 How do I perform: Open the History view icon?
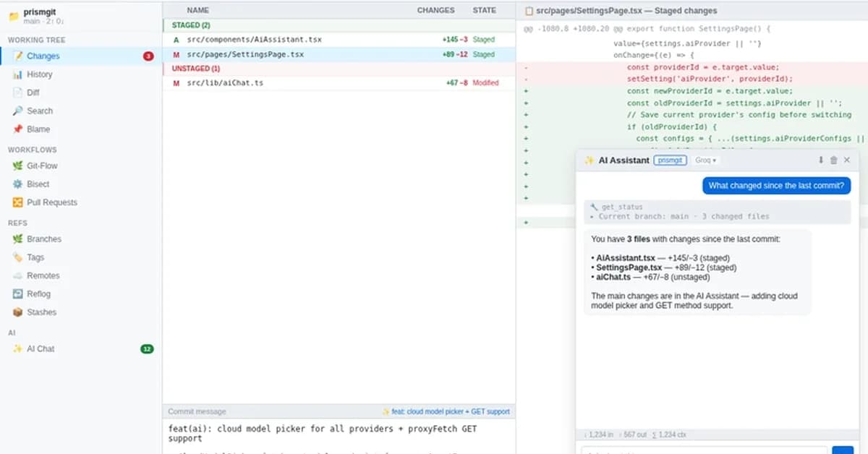click(x=18, y=74)
